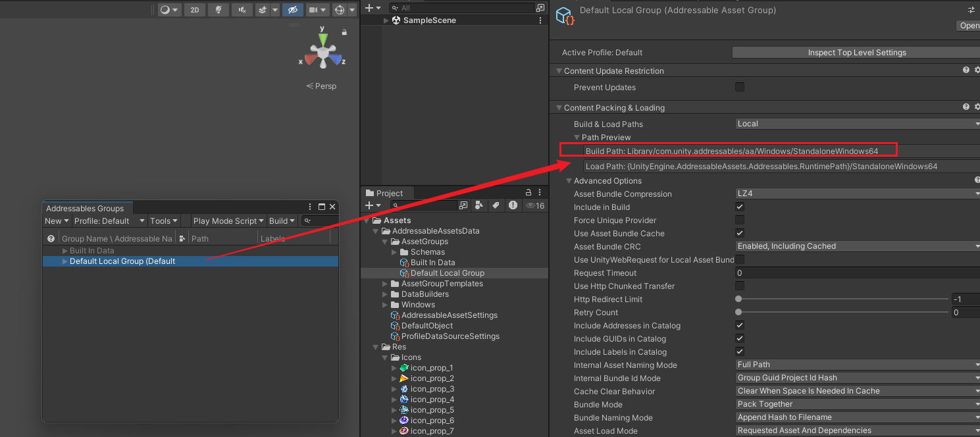Click the Open button in Inspector
980x437 pixels.
(x=968, y=26)
